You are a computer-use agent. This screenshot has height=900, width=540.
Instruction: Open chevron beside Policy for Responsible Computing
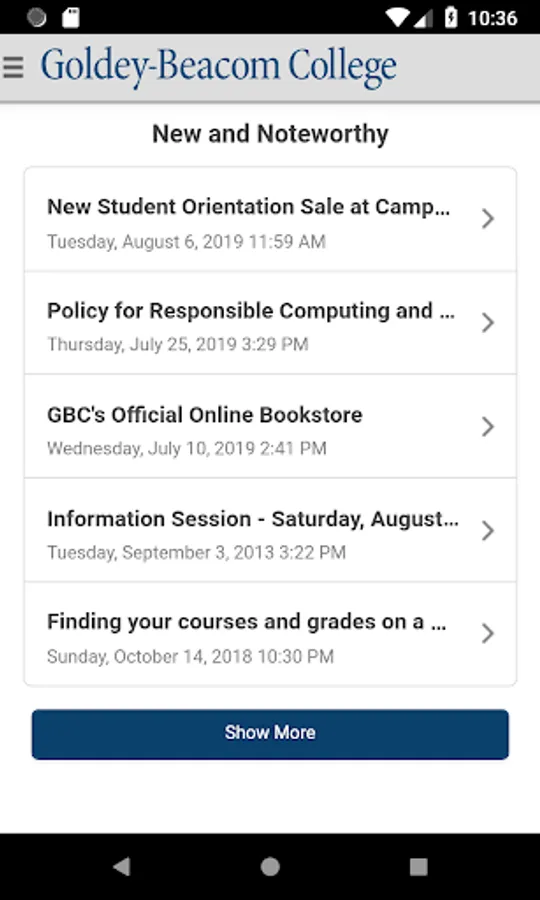(x=487, y=323)
